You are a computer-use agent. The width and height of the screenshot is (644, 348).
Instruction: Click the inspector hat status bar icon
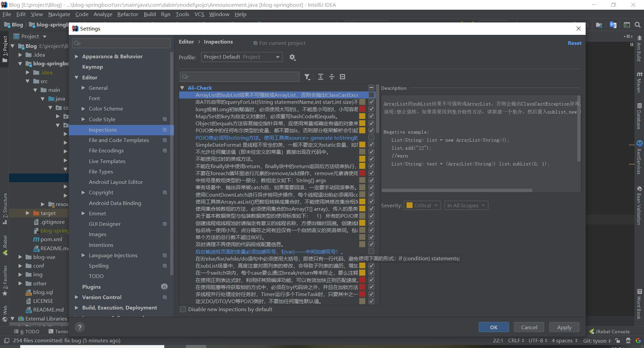tap(628, 341)
